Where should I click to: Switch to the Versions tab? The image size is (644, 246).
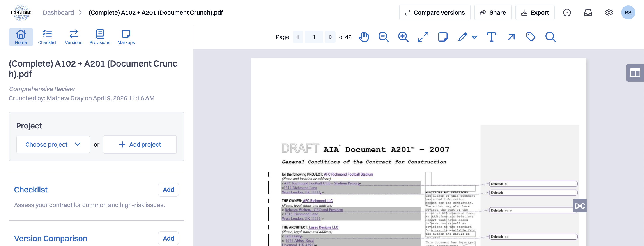tap(74, 37)
